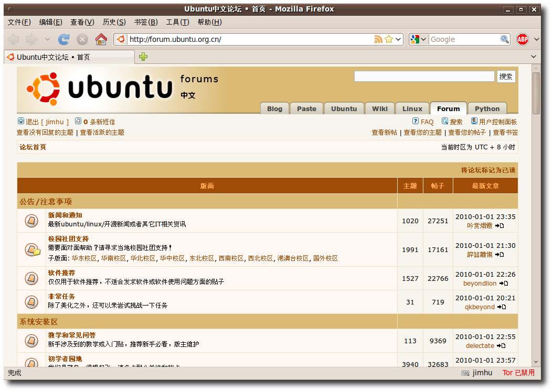553x392 pixels.
Task: View latest post icon next to delectate
Action: pyautogui.click(x=501, y=346)
